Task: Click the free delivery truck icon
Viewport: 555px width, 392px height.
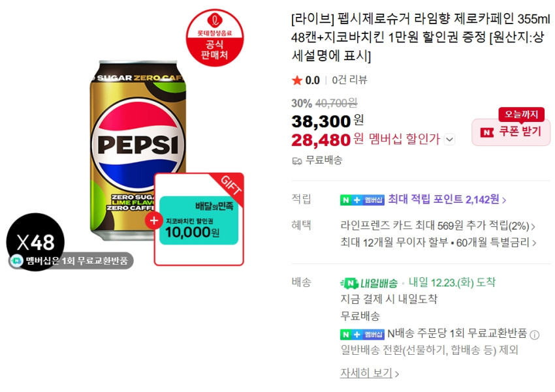Action: click(297, 160)
